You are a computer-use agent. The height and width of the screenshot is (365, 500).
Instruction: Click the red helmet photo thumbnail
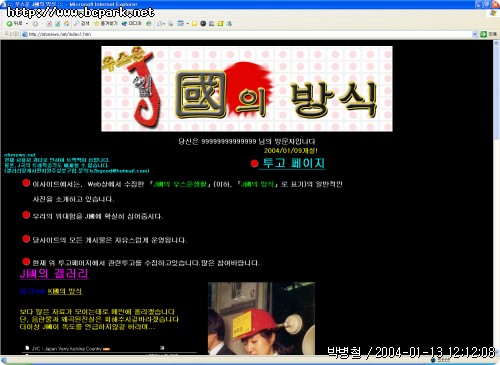[x=261, y=318]
